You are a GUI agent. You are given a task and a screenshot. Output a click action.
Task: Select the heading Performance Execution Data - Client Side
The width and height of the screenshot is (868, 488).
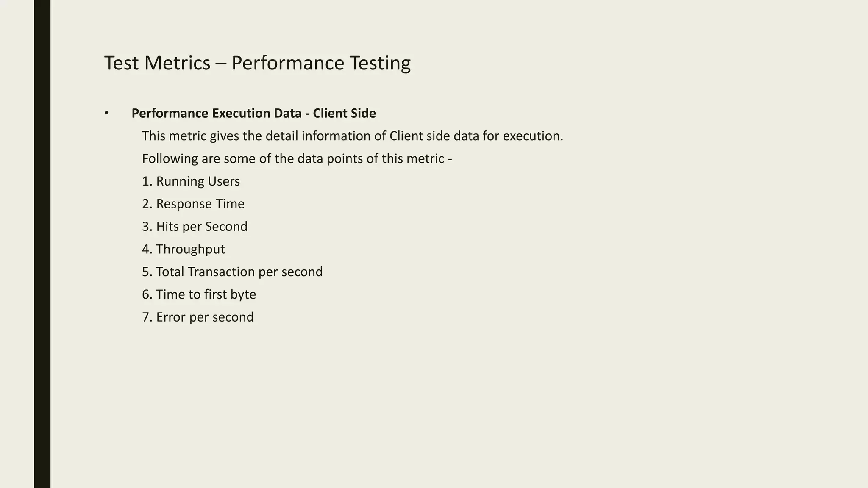(x=253, y=114)
